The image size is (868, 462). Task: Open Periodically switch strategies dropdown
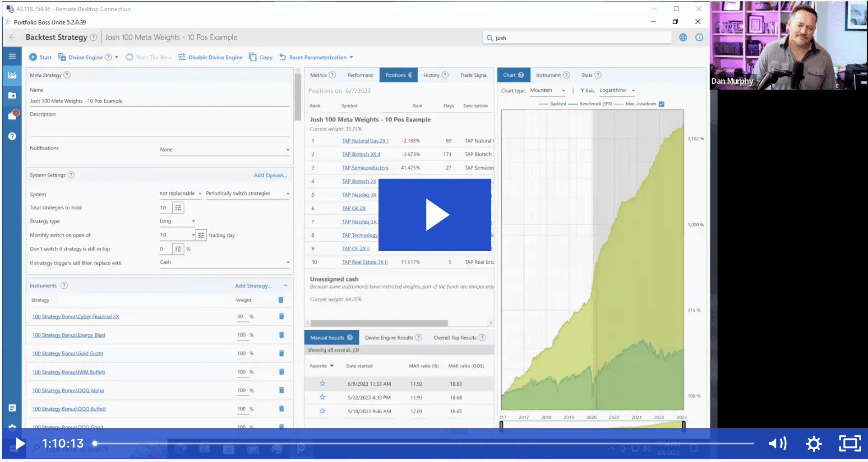click(247, 194)
